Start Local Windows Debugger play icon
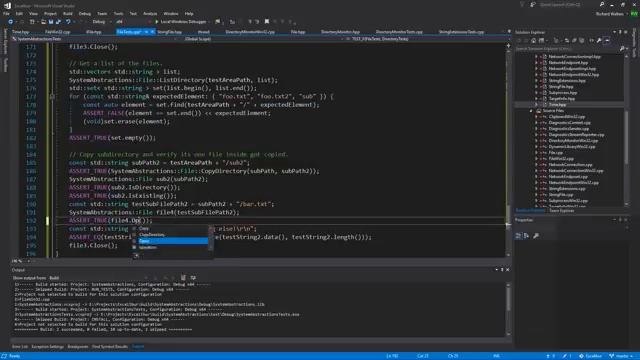The image size is (640, 360). tap(157, 22)
